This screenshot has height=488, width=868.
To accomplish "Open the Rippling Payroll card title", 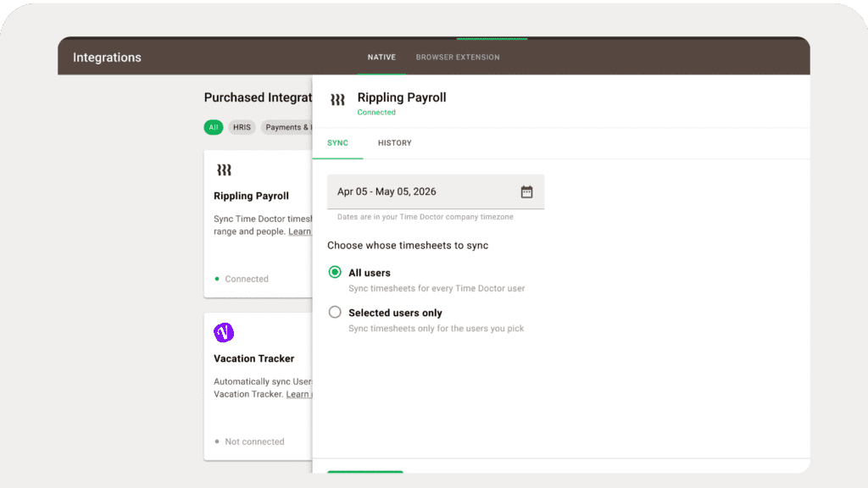I will 251,196.
